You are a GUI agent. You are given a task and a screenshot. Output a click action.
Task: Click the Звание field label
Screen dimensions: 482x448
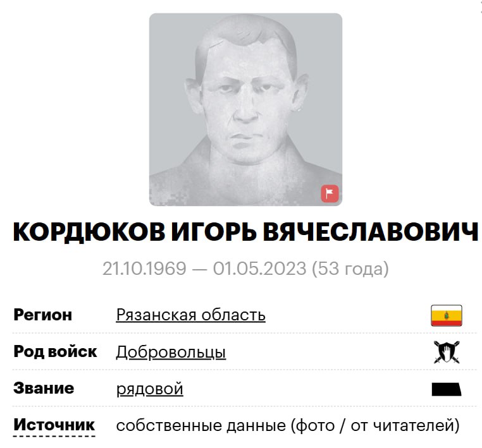coord(44,389)
